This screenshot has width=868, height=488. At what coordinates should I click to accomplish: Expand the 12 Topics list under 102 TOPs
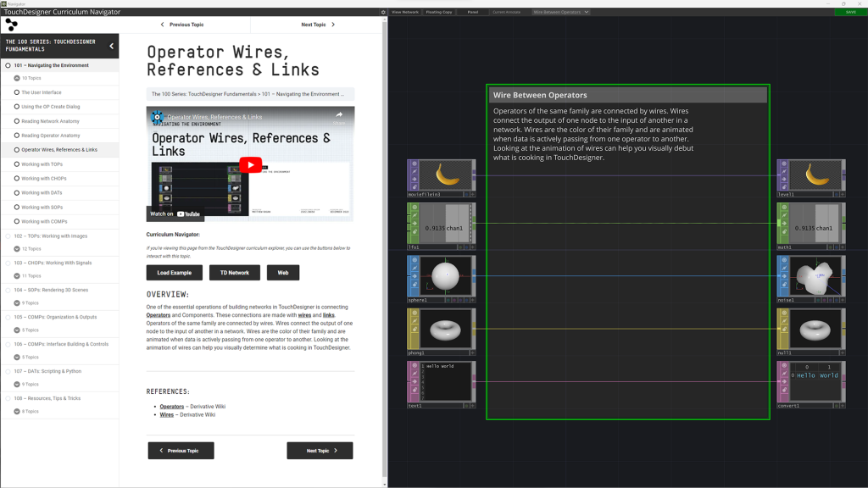[x=16, y=248]
